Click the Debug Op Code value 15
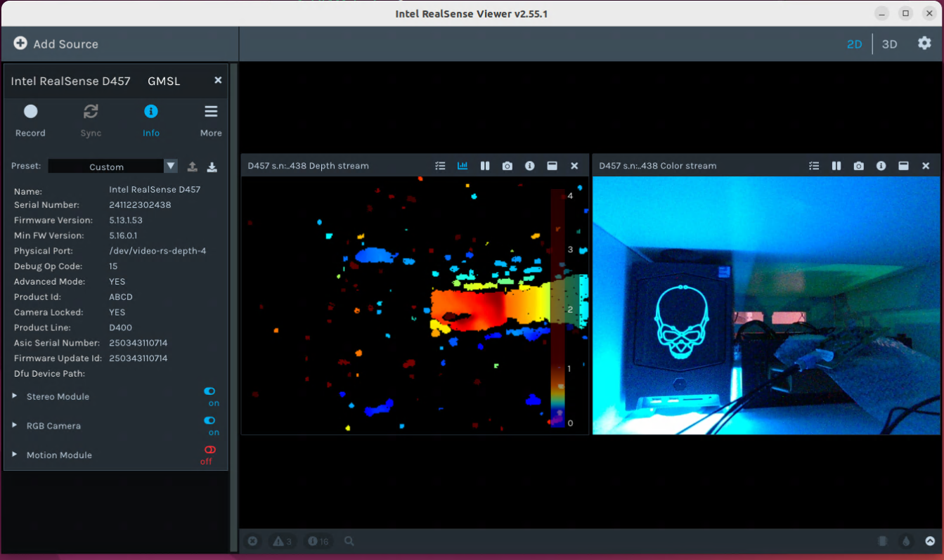Screen dimensions: 944x560 (113, 266)
